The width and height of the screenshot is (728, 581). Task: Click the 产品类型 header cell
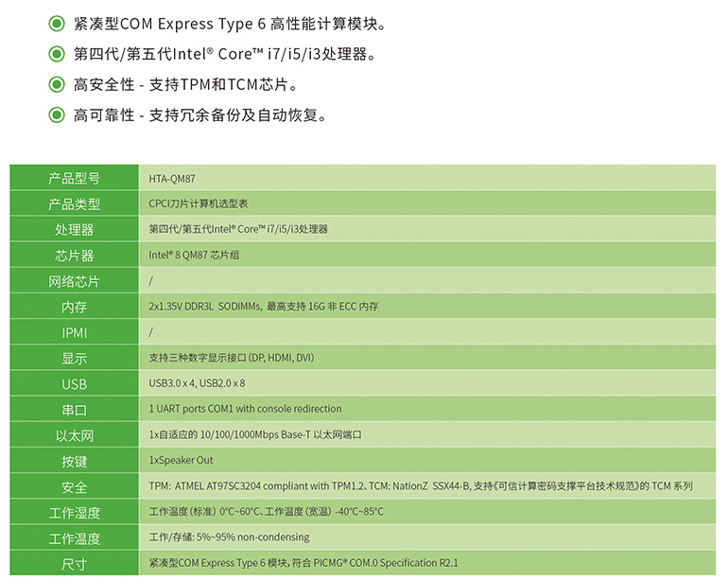coord(75,203)
